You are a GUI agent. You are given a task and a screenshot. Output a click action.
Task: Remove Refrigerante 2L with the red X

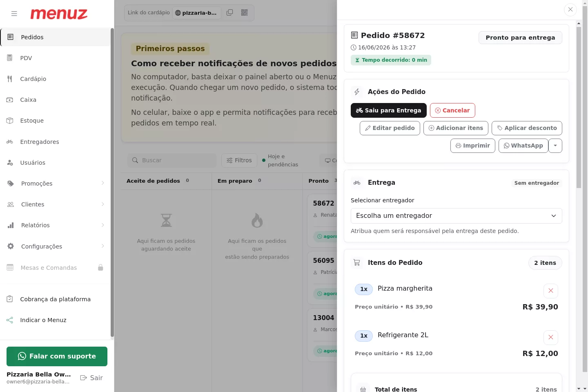(551, 337)
